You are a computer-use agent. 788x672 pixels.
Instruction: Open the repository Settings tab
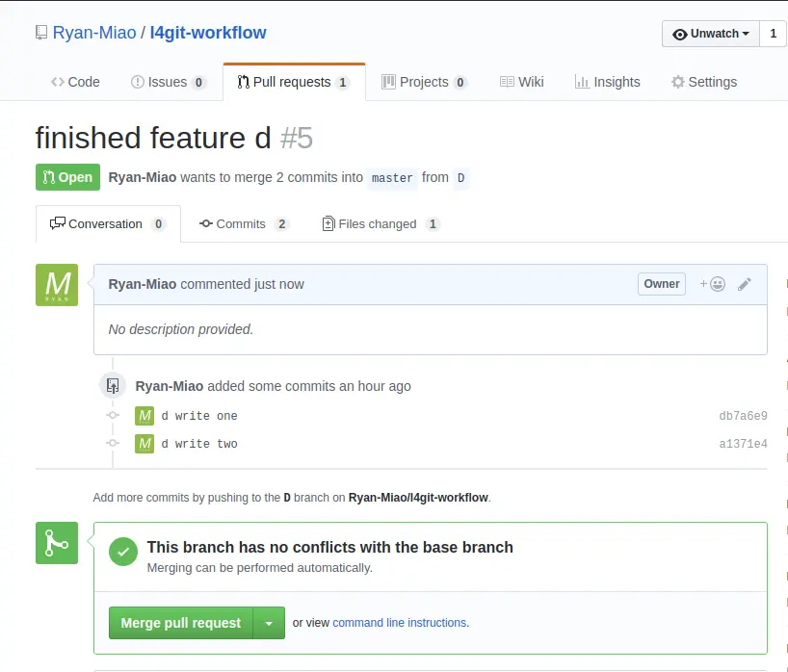point(704,82)
